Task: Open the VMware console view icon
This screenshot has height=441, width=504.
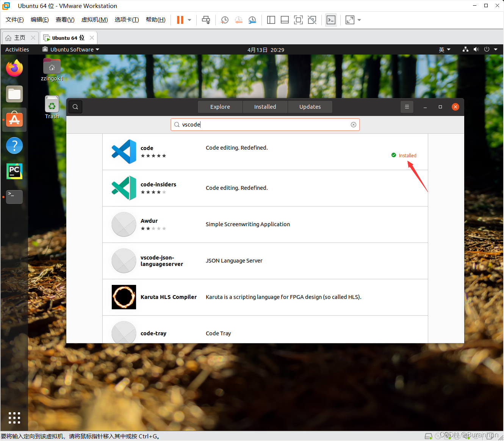Action: [x=331, y=20]
